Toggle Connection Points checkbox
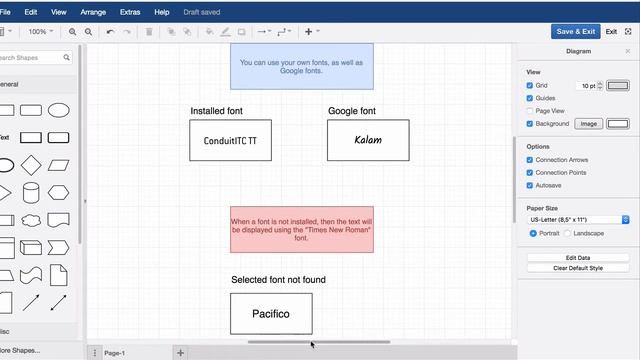 530,172
